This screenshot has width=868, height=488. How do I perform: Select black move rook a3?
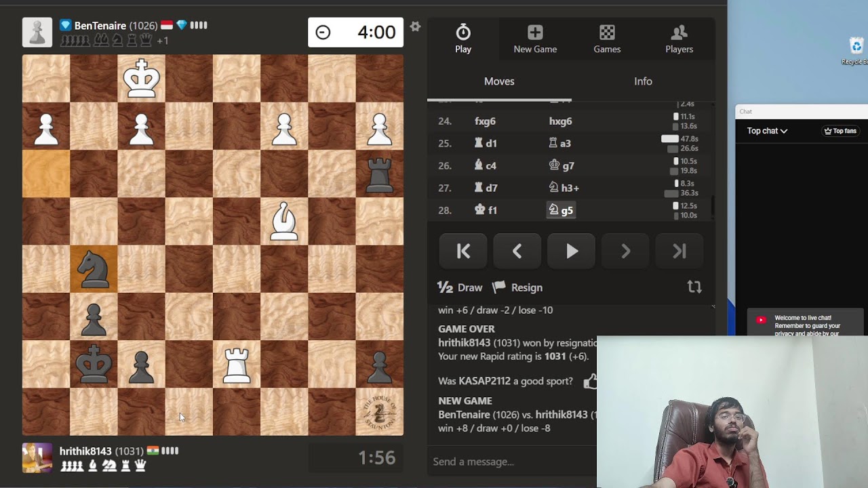[559, 144]
